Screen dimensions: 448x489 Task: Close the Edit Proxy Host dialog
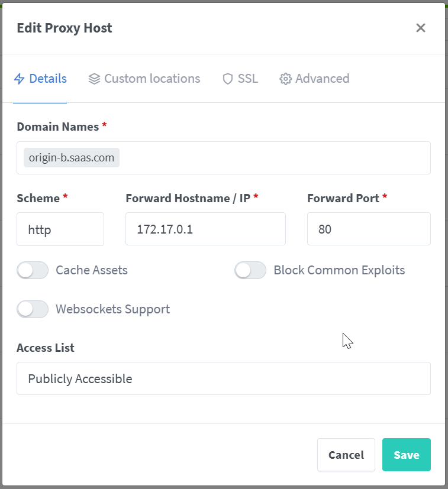pyautogui.click(x=421, y=28)
